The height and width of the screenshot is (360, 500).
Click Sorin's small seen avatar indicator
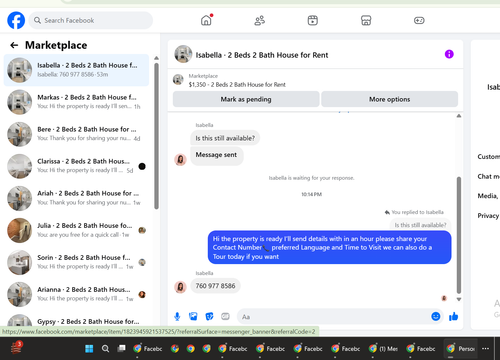142,262
